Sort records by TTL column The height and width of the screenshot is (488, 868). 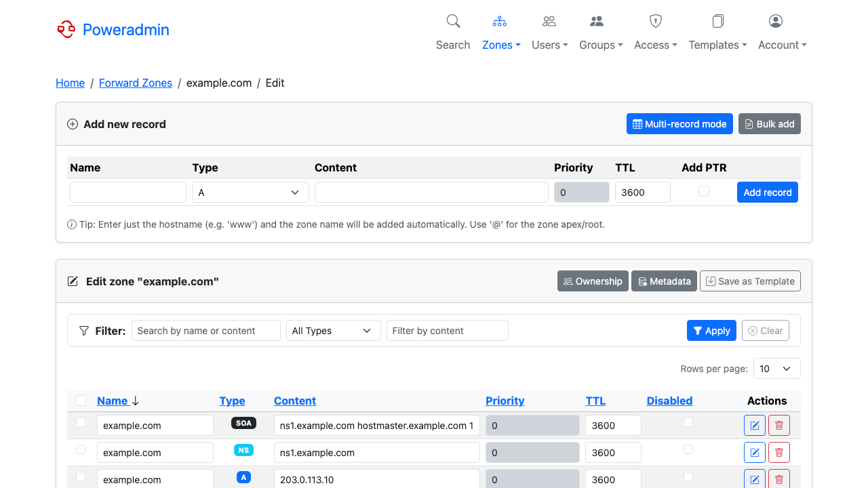pyautogui.click(x=595, y=401)
